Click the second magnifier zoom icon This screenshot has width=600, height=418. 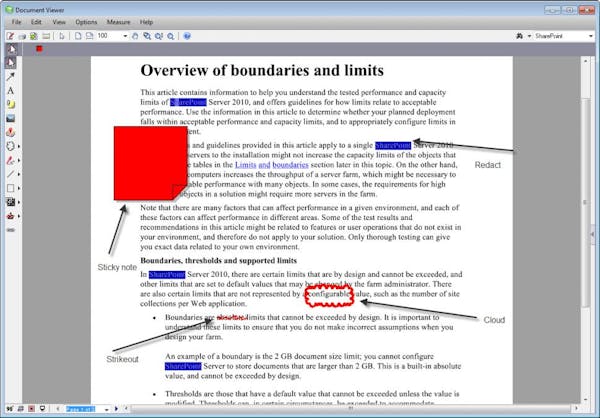tap(159, 36)
